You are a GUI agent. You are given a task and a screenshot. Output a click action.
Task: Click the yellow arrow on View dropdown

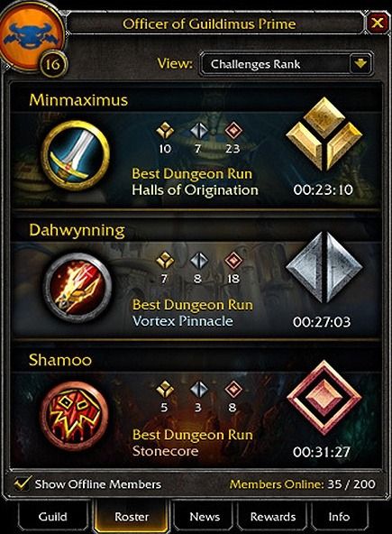coord(360,64)
